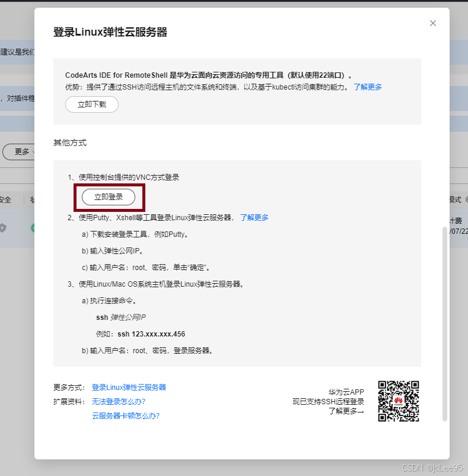The image size is (468, 476).
Task: Click text 下载安装登录工具，例如Putty。
Action: 140,234
